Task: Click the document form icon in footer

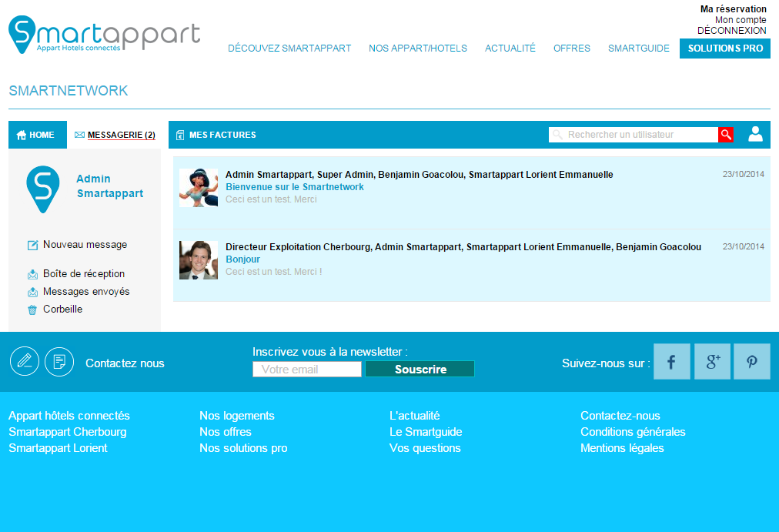Action: coord(59,361)
